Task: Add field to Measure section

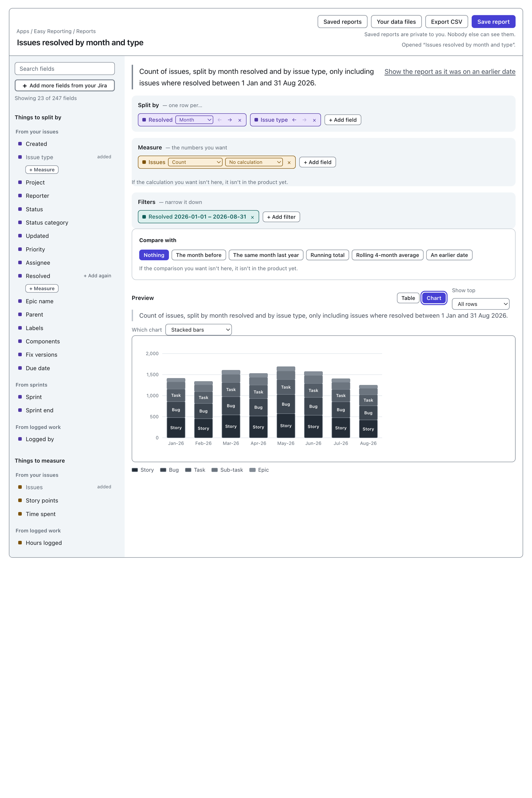Action: pyautogui.click(x=318, y=162)
